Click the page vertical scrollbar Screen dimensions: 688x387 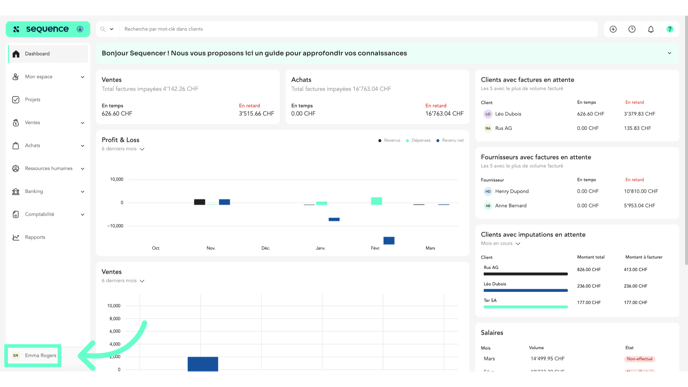tap(685, 140)
